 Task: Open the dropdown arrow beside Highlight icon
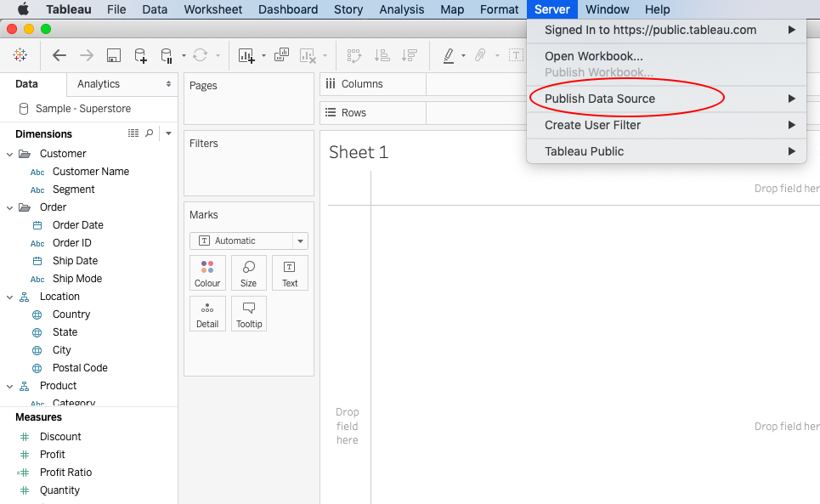(463, 55)
